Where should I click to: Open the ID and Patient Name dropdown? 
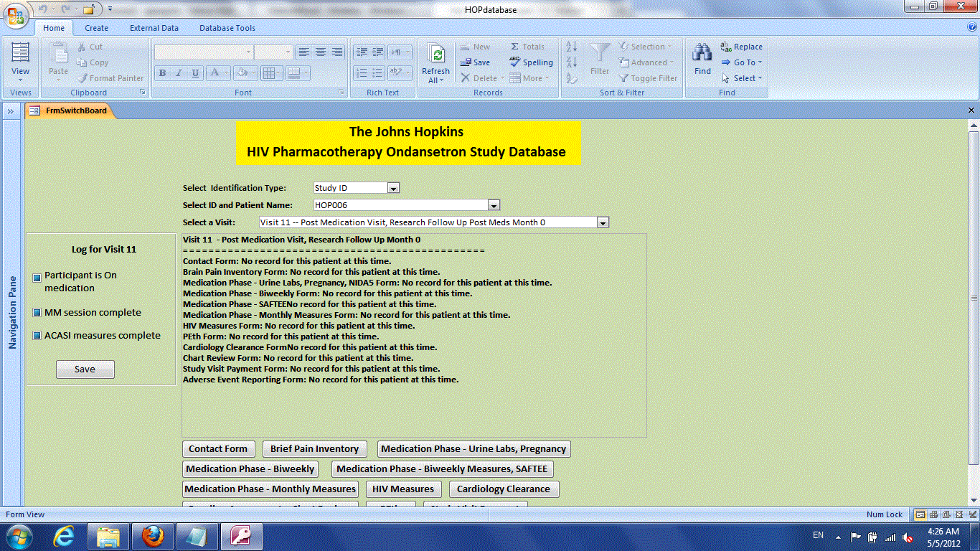494,205
